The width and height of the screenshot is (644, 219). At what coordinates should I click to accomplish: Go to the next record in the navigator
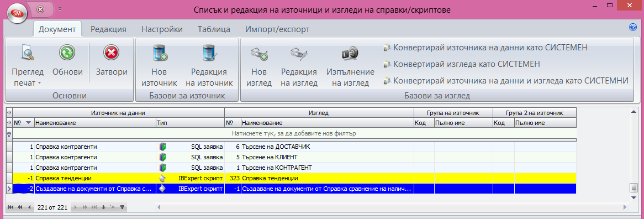pos(76,207)
